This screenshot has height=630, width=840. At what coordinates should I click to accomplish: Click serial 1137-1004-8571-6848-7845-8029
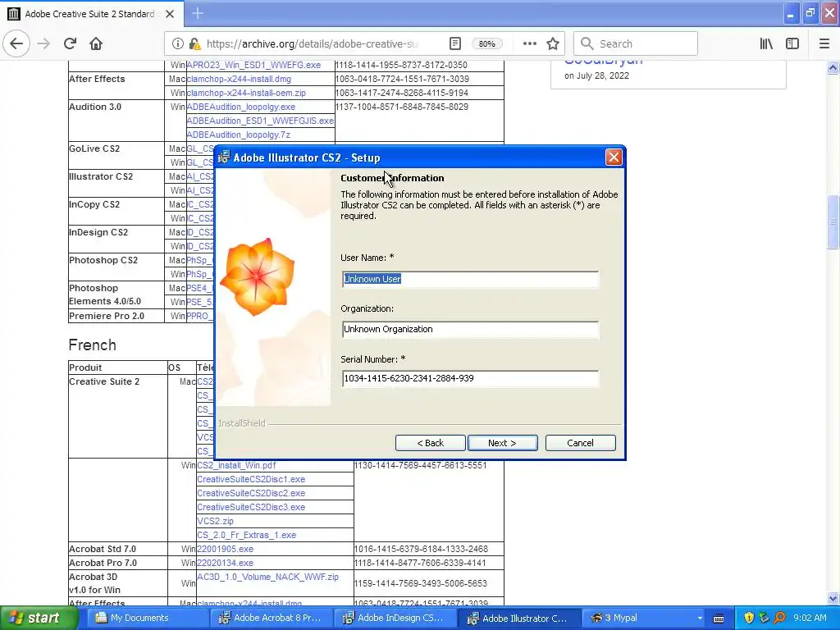coord(402,107)
